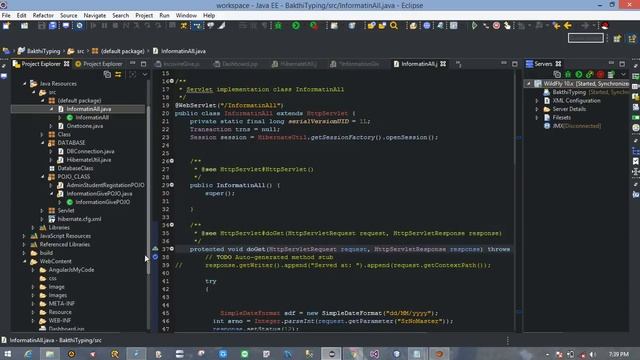
Task: Click the yellow Back arrow navigation icon
Action: pyautogui.click(x=567, y=26)
